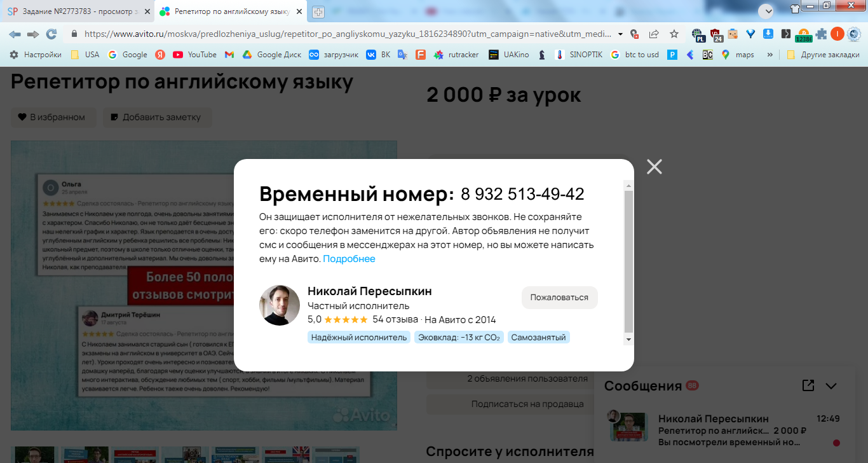Click the popup scrollbar up arrow
This screenshot has height=463, width=868.
629,185
